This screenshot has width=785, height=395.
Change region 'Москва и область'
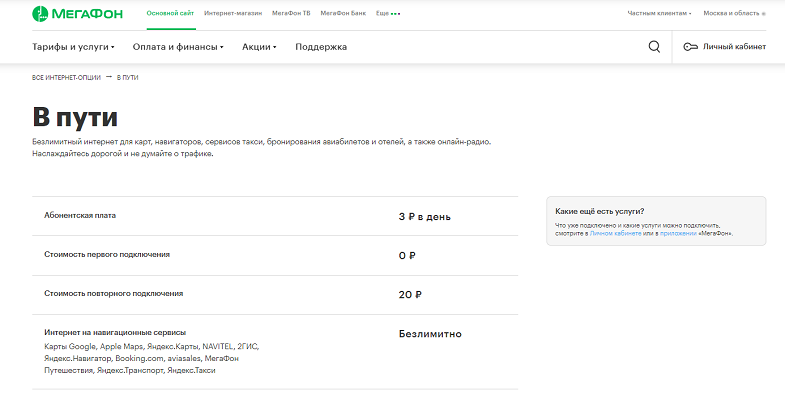pos(734,13)
